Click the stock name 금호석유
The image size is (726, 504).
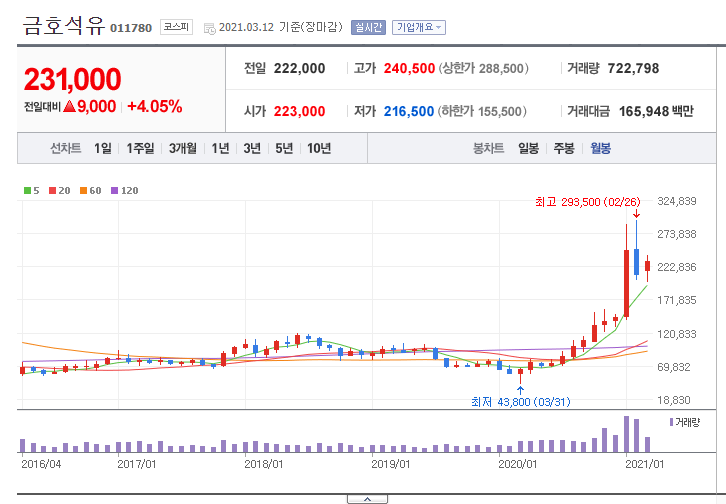tap(64, 25)
